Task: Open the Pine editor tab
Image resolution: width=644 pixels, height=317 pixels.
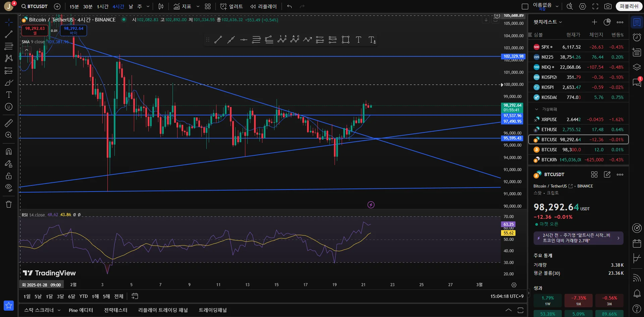Action: point(81,310)
